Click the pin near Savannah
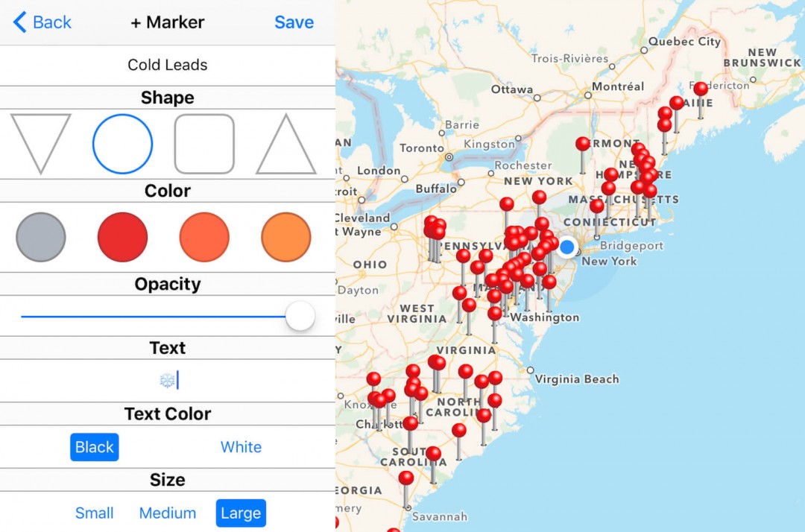Image resolution: width=805 pixels, height=532 pixels. tap(405, 479)
